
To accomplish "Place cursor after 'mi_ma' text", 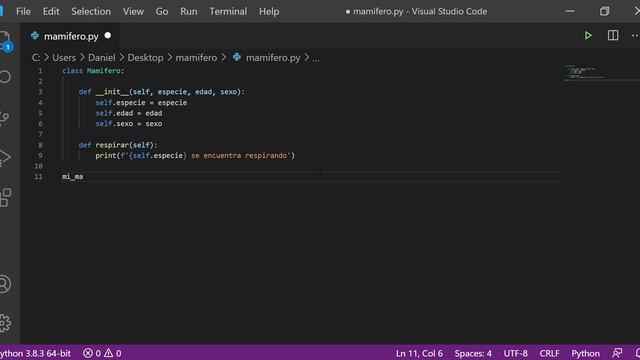I will (x=84, y=177).
